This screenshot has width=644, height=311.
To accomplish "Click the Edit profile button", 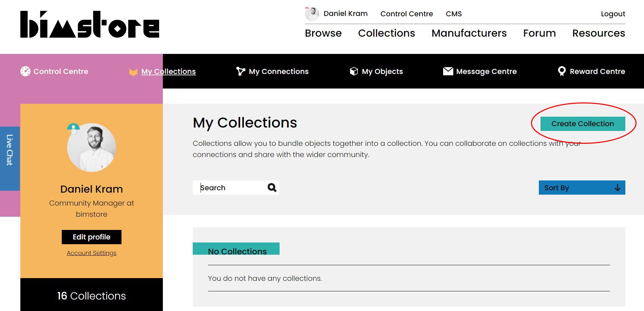I will pos(92,237).
